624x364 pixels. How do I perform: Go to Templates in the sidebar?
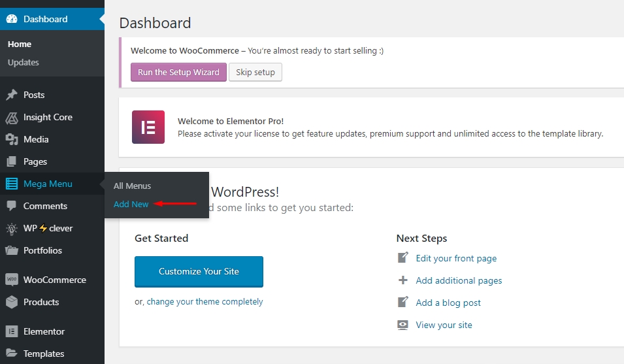coord(44,354)
